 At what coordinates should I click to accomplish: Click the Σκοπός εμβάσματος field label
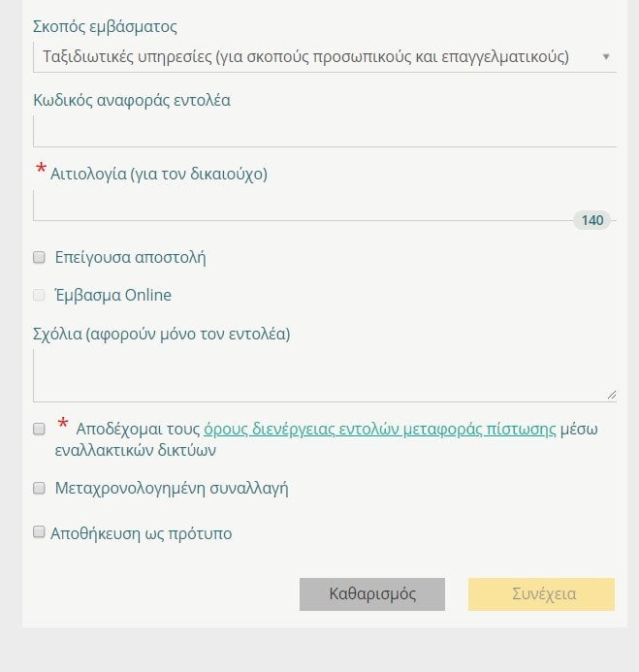pyautogui.click(x=105, y=26)
